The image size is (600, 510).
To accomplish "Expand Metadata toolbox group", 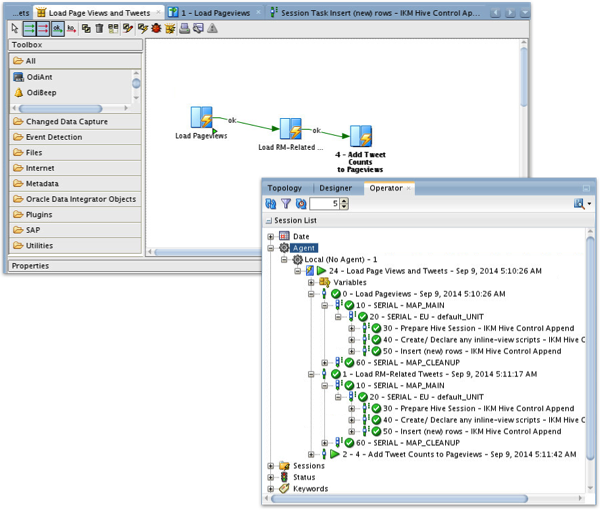I will [75, 184].
